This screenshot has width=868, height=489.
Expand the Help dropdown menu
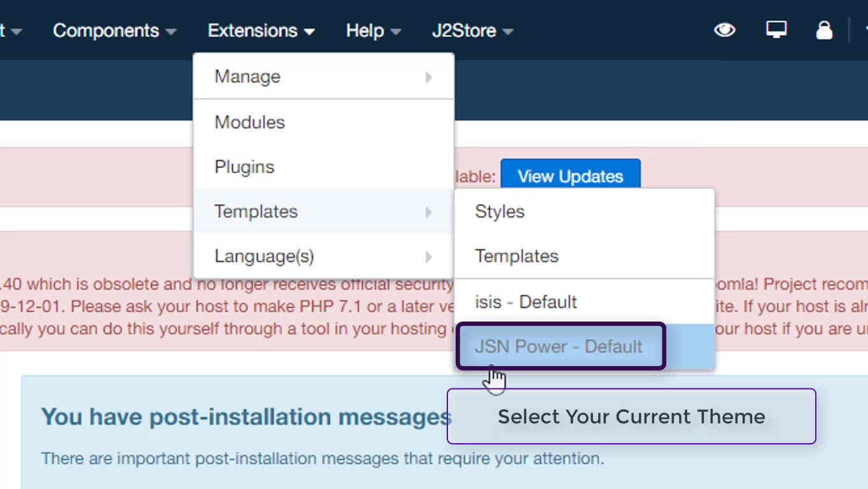[374, 31]
